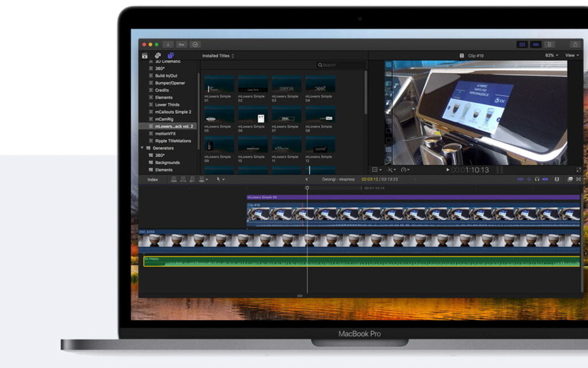
Task: Open the Libraries sidebar clapperboard icon
Action: click(x=145, y=56)
